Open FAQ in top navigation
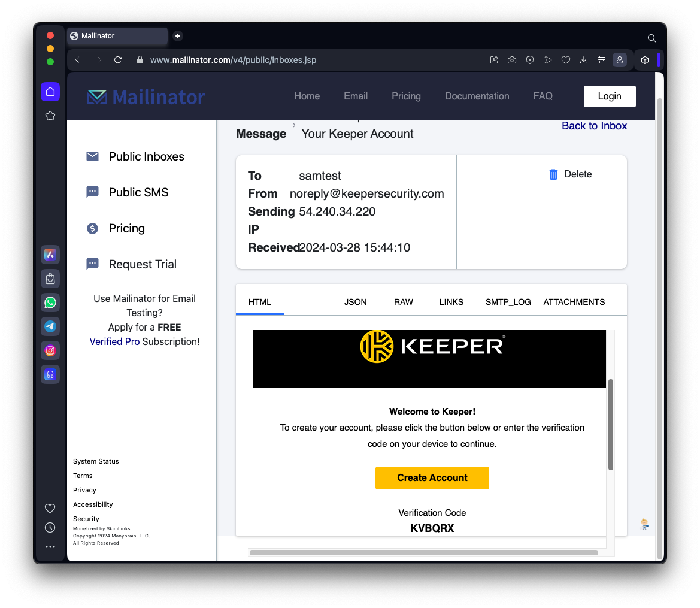 pos(543,96)
